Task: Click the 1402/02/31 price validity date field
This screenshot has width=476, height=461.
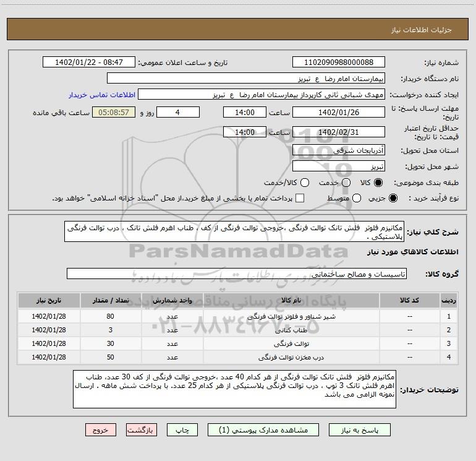Action: 339,132
